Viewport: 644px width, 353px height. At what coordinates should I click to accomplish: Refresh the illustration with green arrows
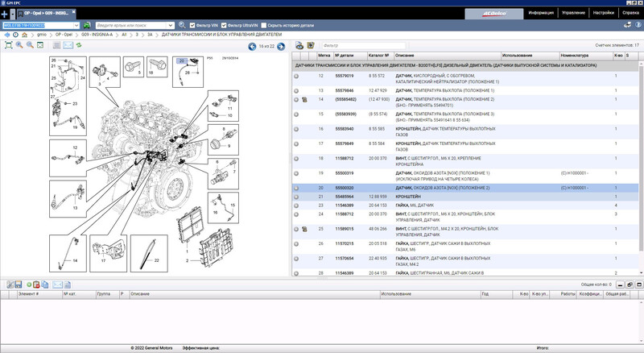tap(79, 45)
